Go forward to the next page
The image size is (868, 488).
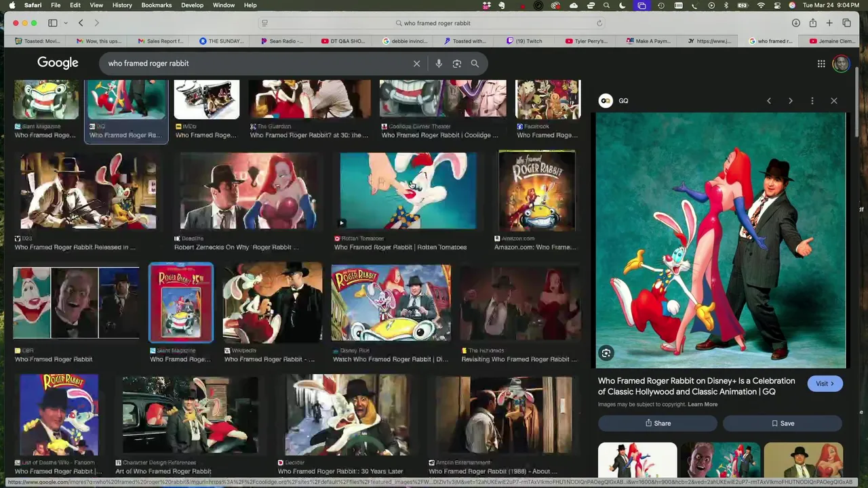click(x=96, y=23)
